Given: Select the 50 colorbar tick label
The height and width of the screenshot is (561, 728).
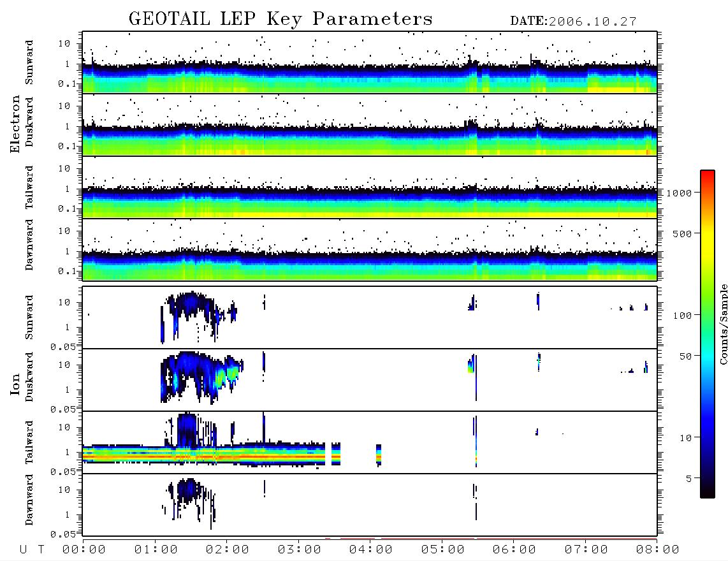Looking at the screenshot, I should (x=685, y=356).
